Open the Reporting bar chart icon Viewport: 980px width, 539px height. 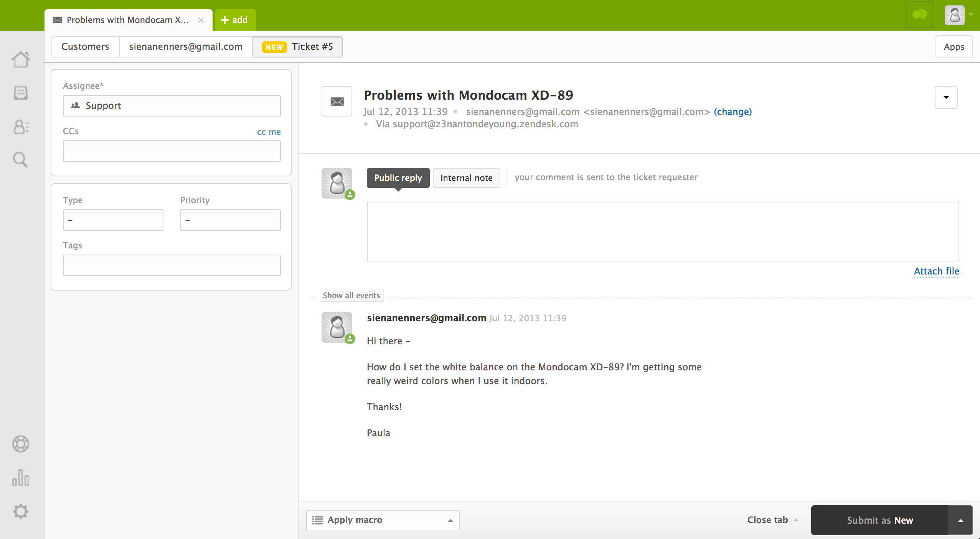21,478
